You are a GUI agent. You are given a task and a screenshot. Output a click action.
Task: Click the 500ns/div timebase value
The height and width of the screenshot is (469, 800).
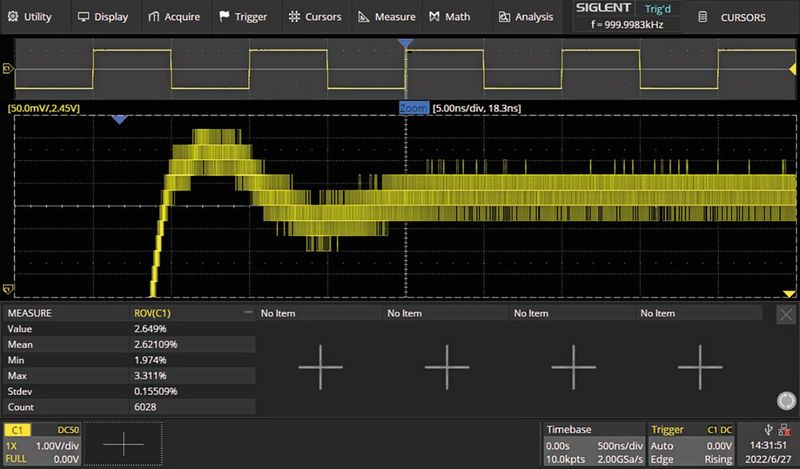(x=620, y=446)
